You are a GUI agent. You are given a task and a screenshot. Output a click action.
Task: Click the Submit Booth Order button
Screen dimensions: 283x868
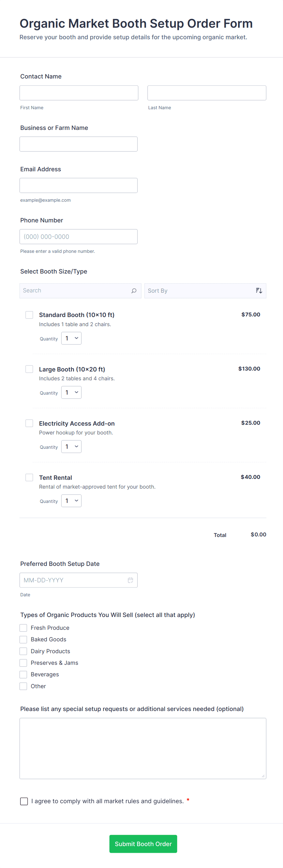tap(143, 843)
